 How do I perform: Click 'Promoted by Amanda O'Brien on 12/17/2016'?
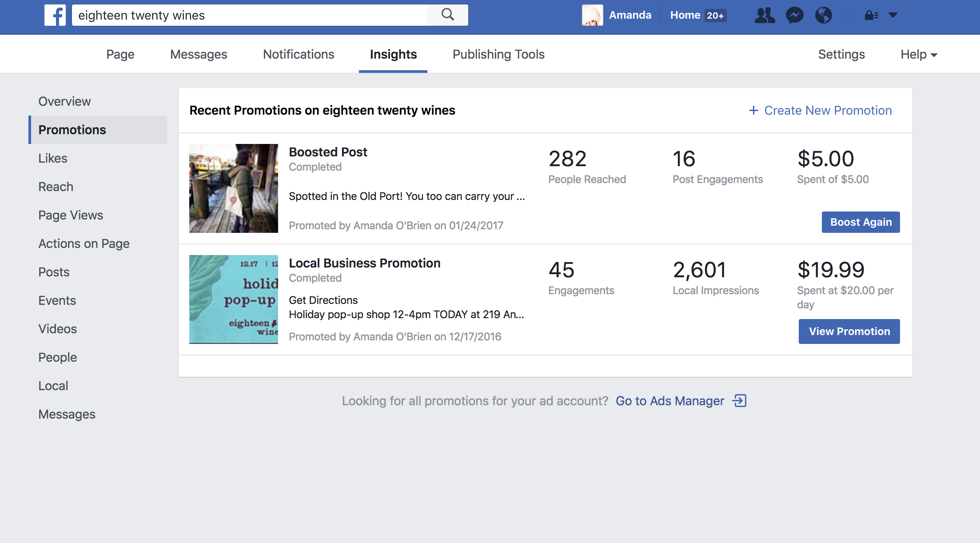pyautogui.click(x=395, y=337)
